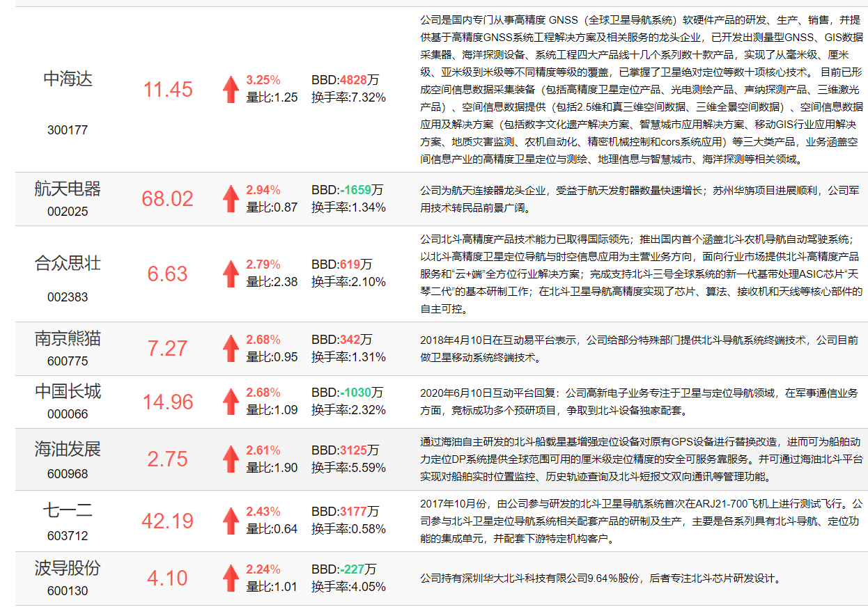868x607 pixels.
Task: Click BBD:-227万 value
Action: coord(344,569)
